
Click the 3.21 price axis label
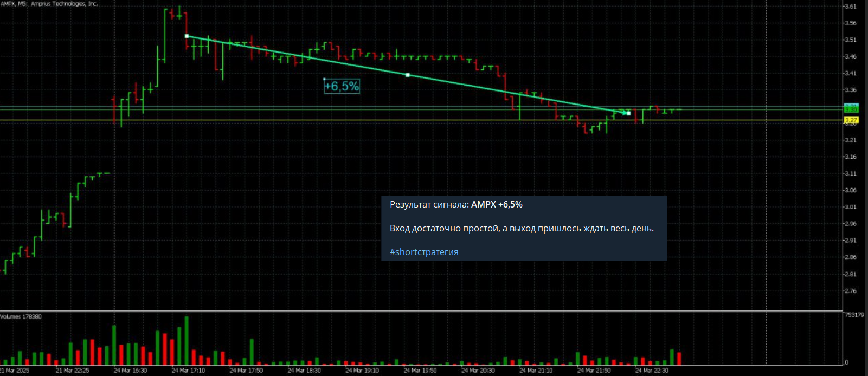(x=850, y=140)
